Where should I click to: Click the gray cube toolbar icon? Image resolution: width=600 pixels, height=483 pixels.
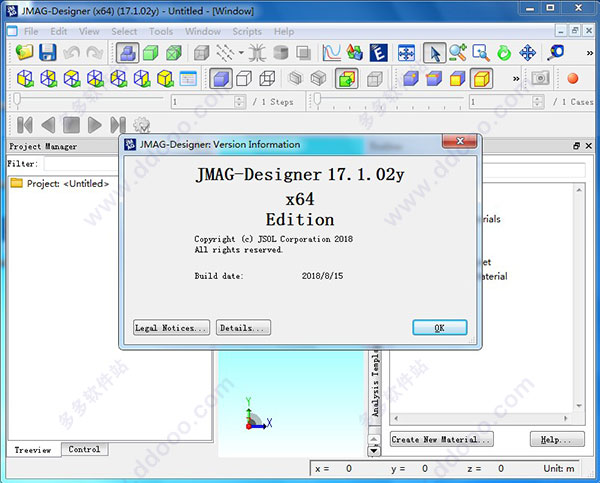click(x=202, y=53)
